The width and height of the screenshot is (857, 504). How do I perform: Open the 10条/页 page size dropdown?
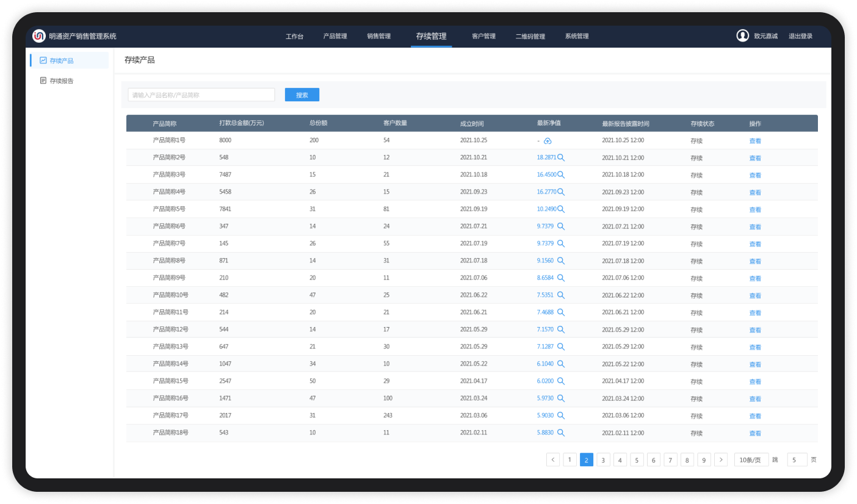751,460
